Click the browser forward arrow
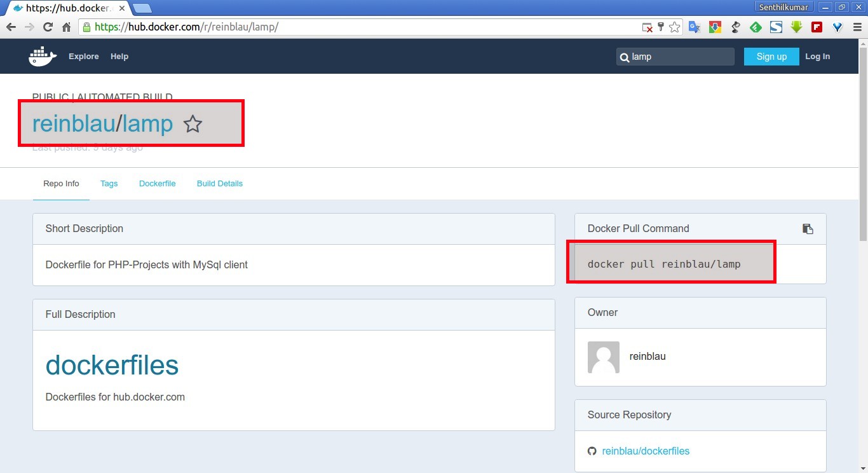This screenshot has width=868, height=473. (x=29, y=27)
